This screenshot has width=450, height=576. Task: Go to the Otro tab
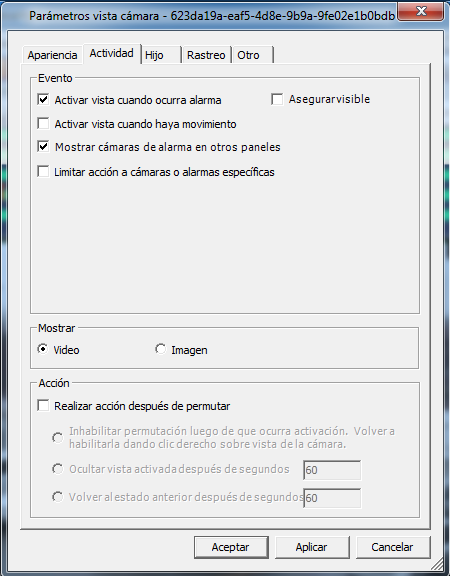click(253, 55)
